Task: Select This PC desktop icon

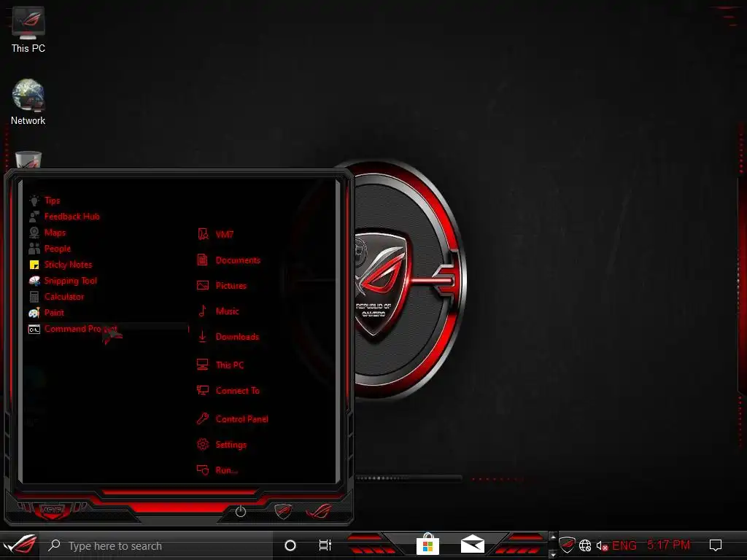Action: click(28, 29)
